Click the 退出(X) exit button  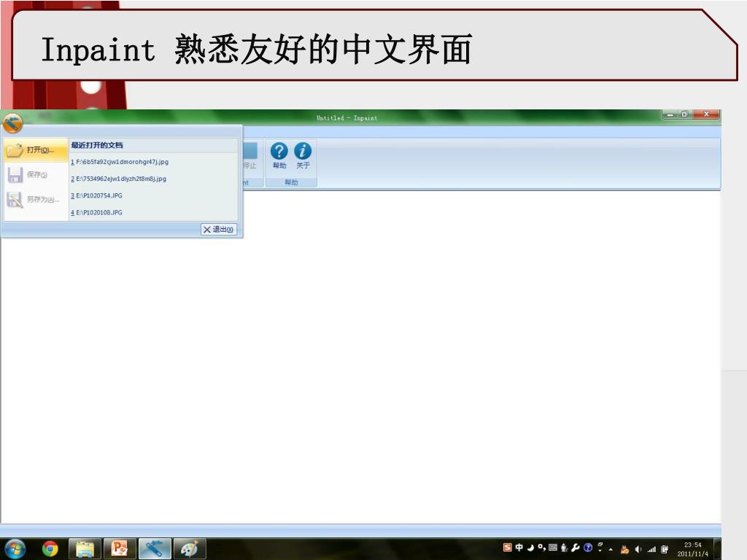click(x=219, y=230)
